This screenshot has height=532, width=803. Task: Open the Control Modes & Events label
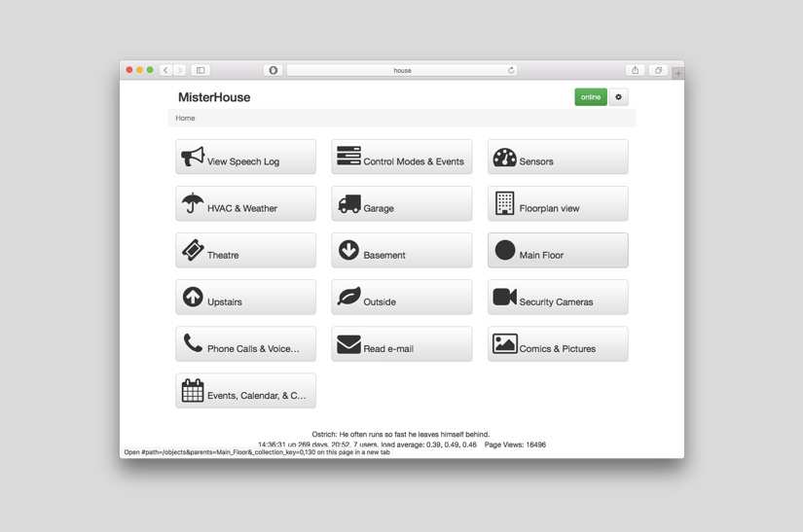tap(414, 161)
